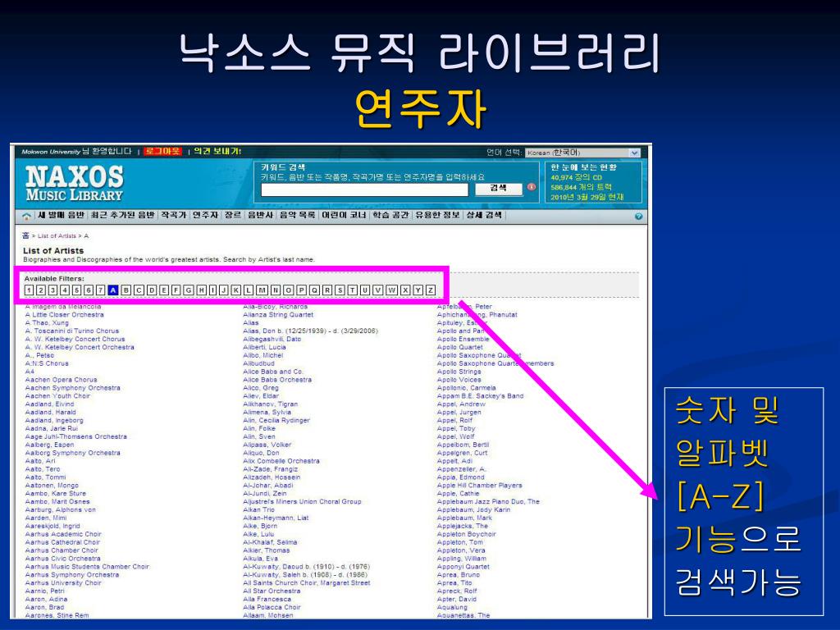Click the 로그아웃 logout button
Screen dimensions: 840x630
(163, 152)
